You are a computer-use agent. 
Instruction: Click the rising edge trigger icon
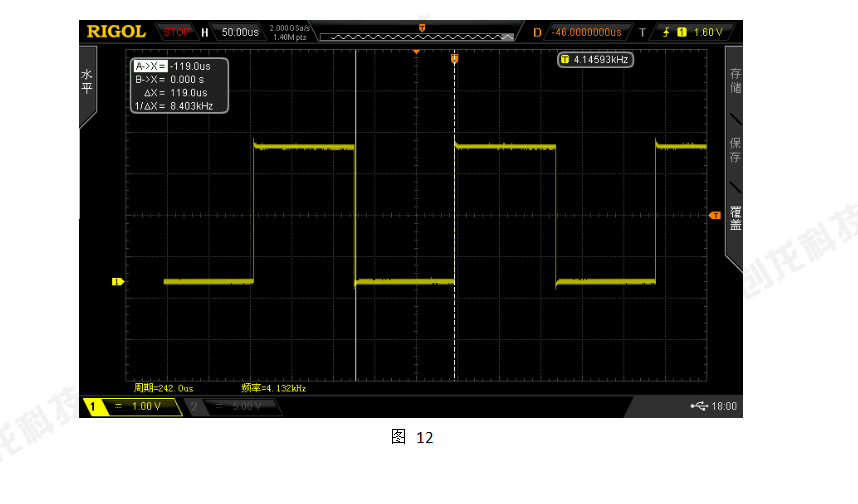[666, 32]
